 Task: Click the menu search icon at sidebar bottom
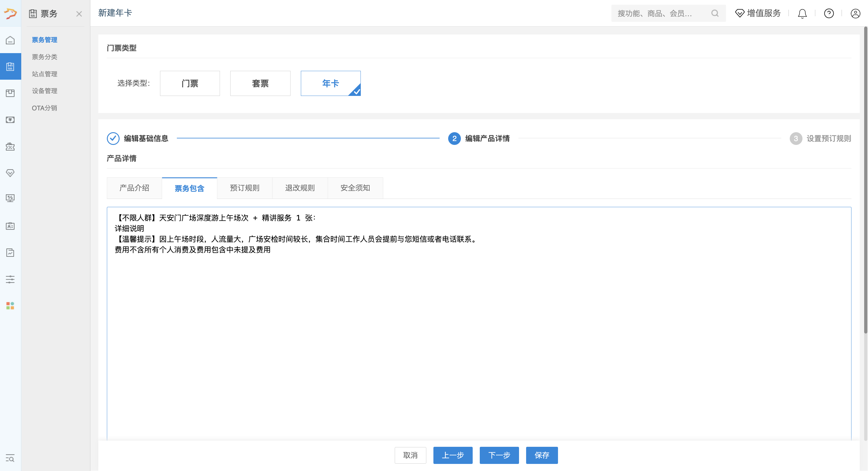point(10,458)
